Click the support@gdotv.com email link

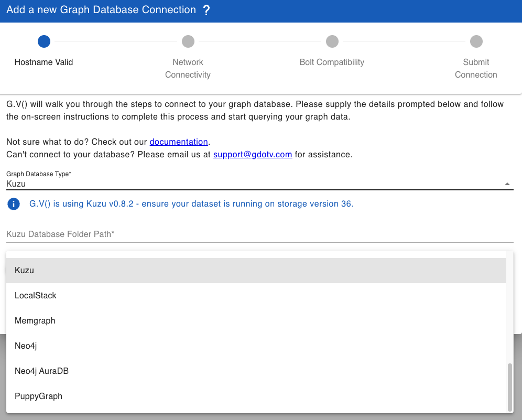[x=253, y=155]
